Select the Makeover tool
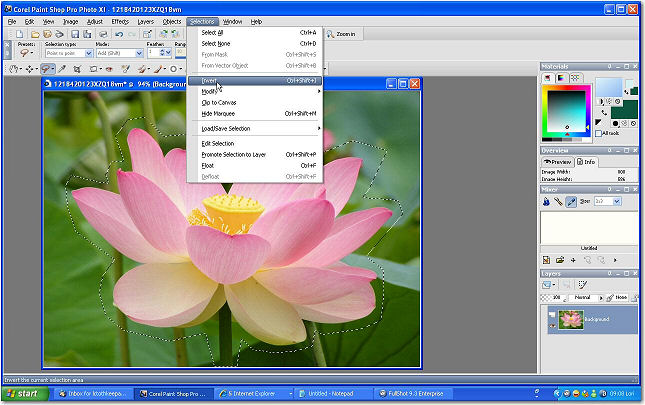The width and height of the screenshot is (645, 405). 126,69
